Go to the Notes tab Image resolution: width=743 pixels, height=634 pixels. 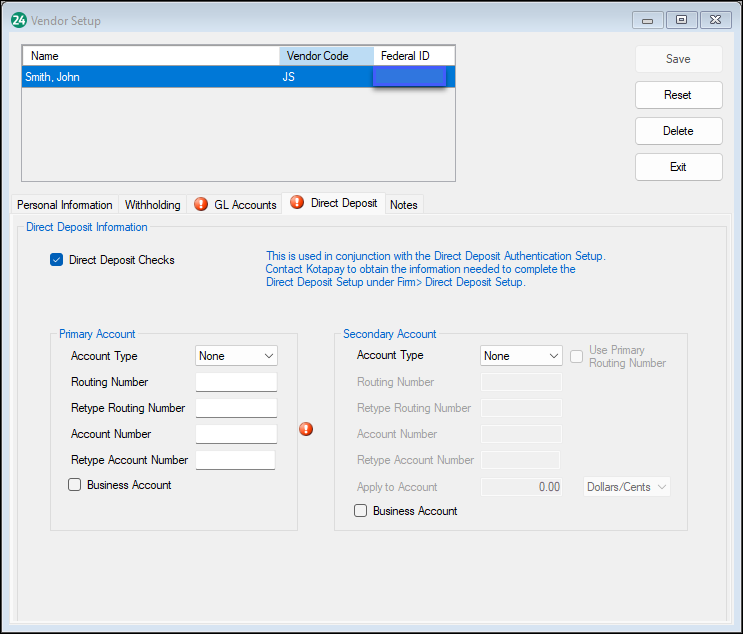click(x=404, y=205)
